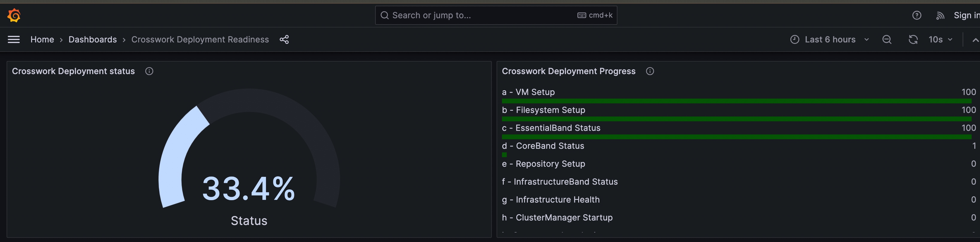Refresh the dashboard with refresh icon
Screen dimensions: 980x242
coord(913,39)
